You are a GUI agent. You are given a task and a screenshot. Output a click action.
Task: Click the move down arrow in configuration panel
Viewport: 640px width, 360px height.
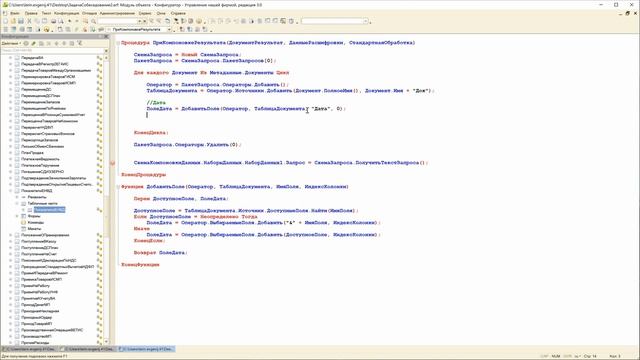pos(64,43)
